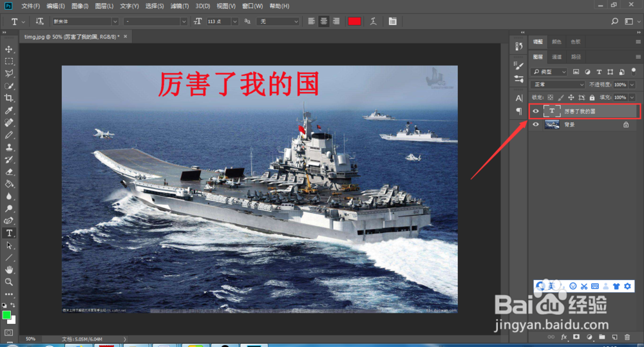Toggle type layer filter
The width and height of the screenshot is (644, 347).
click(x=599, y=72)
